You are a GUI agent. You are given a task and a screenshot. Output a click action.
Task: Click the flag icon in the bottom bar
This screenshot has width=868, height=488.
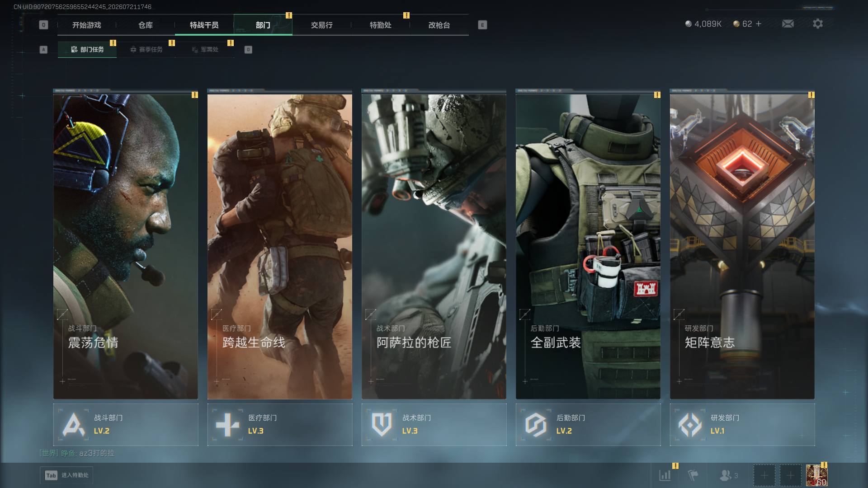click(693, 475)
